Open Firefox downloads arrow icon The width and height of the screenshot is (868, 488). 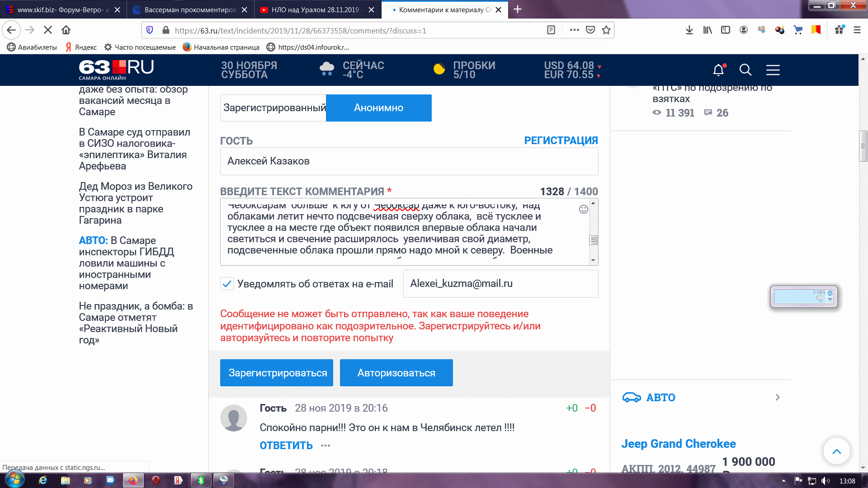(x=689, y=30)
